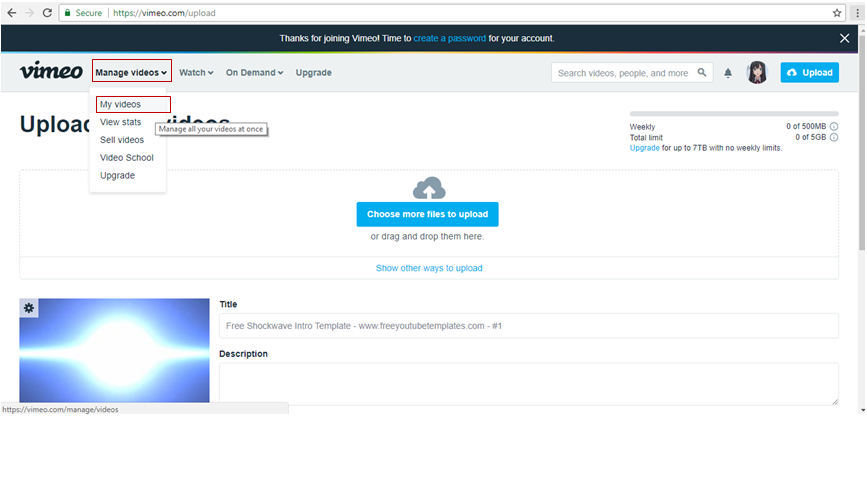
Task: Reload the current page
Action: 48,13
